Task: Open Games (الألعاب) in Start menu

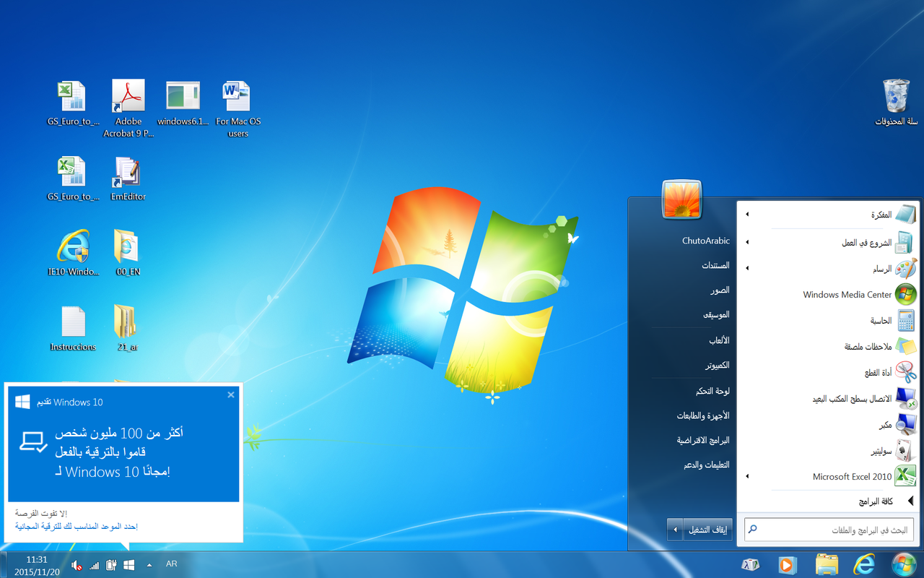Action: (718, 340)
